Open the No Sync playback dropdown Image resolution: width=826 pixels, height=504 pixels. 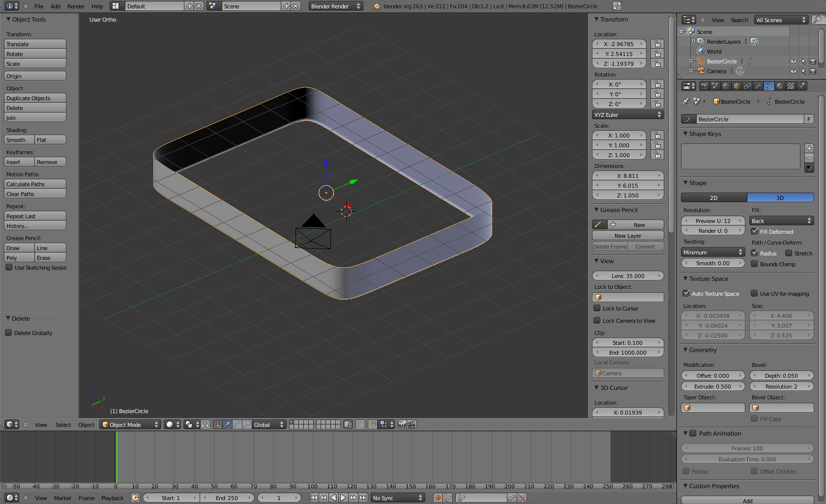point(397,498)
